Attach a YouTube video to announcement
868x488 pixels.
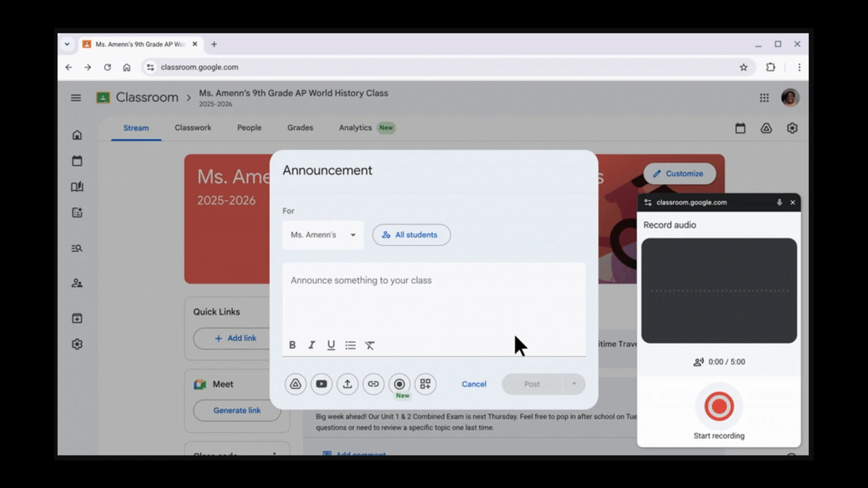pos(321,384)
